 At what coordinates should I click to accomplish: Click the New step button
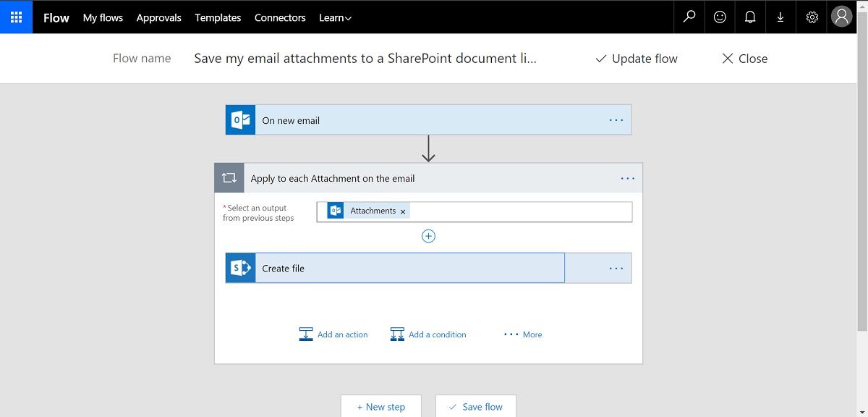click(x=381, y=406)
